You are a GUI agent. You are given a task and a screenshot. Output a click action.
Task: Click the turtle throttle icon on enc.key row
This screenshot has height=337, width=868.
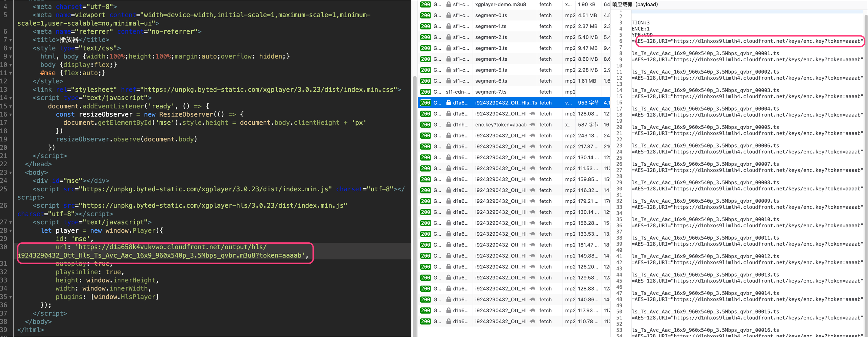point(532,125)
